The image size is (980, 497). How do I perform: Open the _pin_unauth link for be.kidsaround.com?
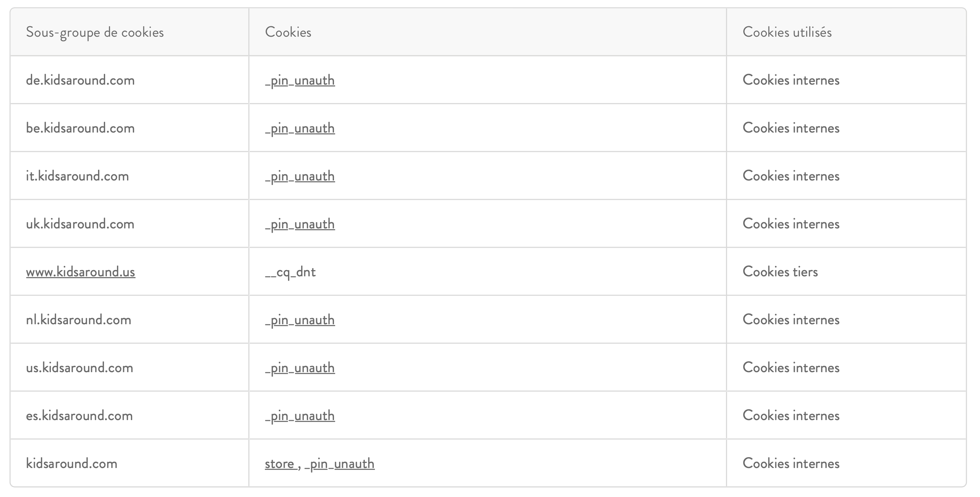tap(300, 128)
